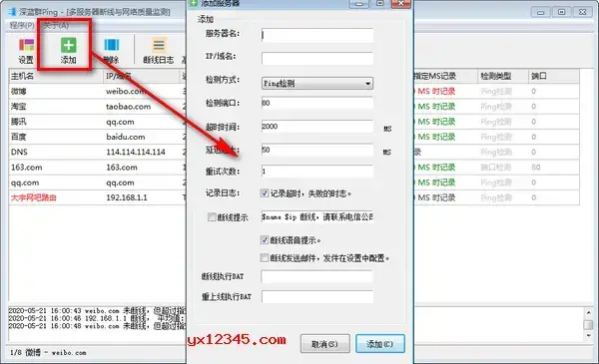Click the 指定MS记录 column header
599x364 pixels.
tap(445, 76)
